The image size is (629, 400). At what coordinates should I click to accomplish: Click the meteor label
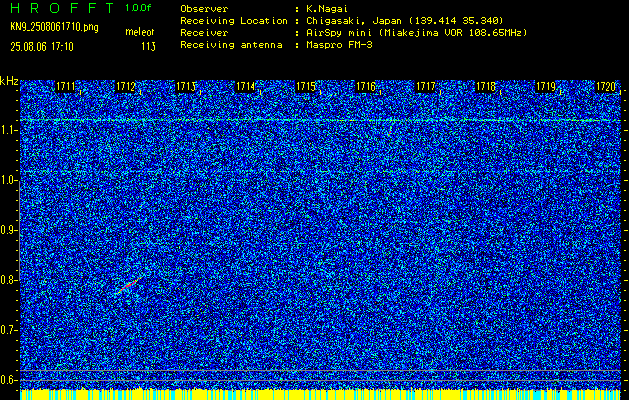(140, 32)
